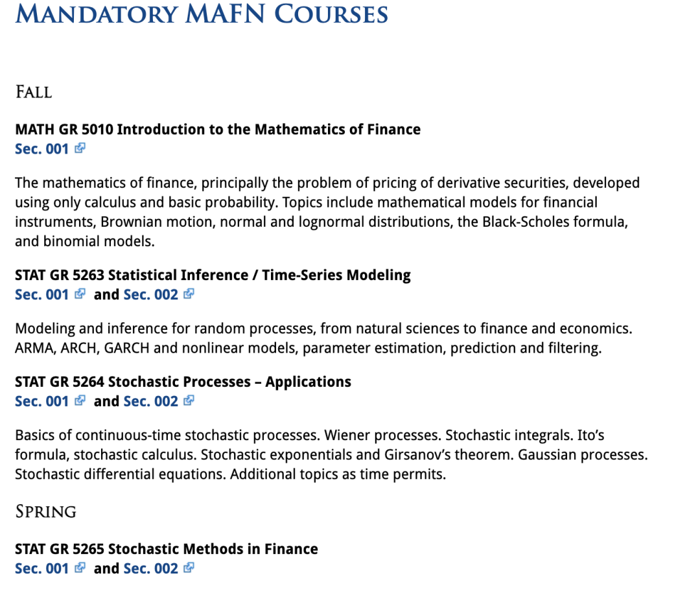Click external-link icon beside MATH GR 5010 Sec. 001

coord(80,148)
